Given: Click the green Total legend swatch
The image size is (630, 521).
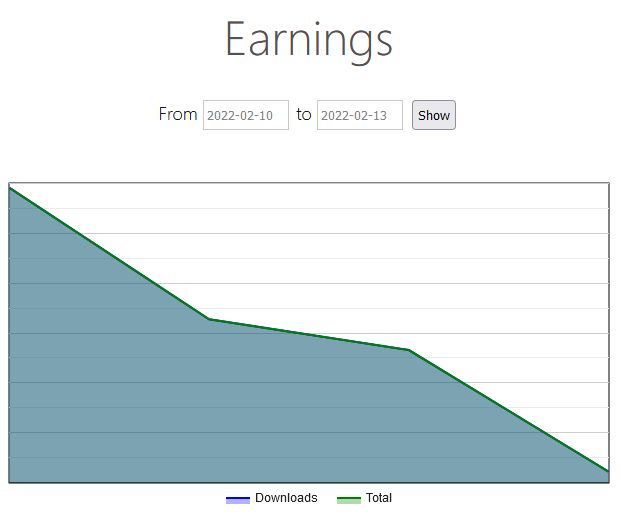Looking at the screenshot, I should tap(349, 500).
